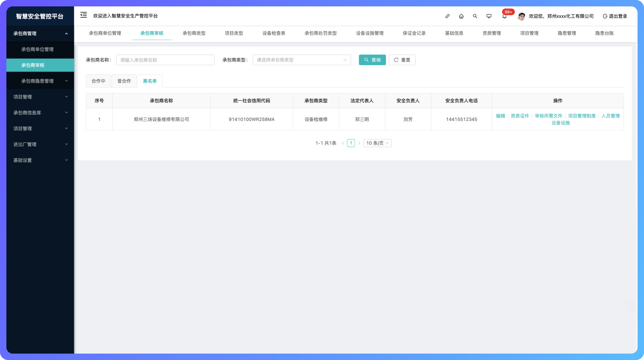This screenshot has width=644, height=360.
Task: Open the 设备检查表 top tab
Action: coord(274,33)
